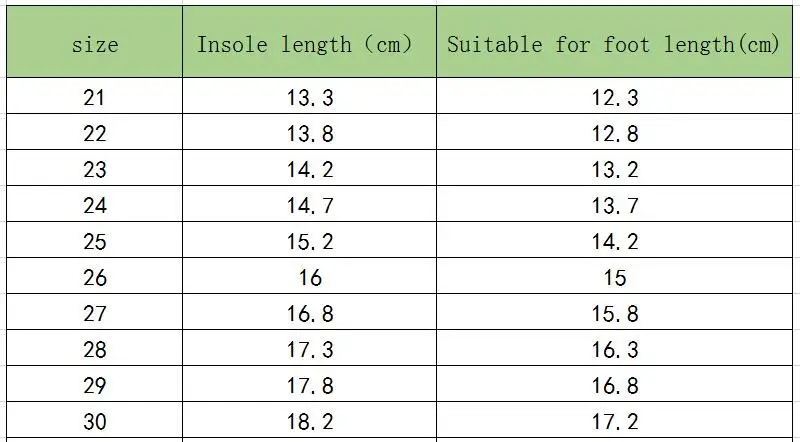Select the foot length 12.3 cell
Screen dimensions: 800x442
click(x=614, y=98)
